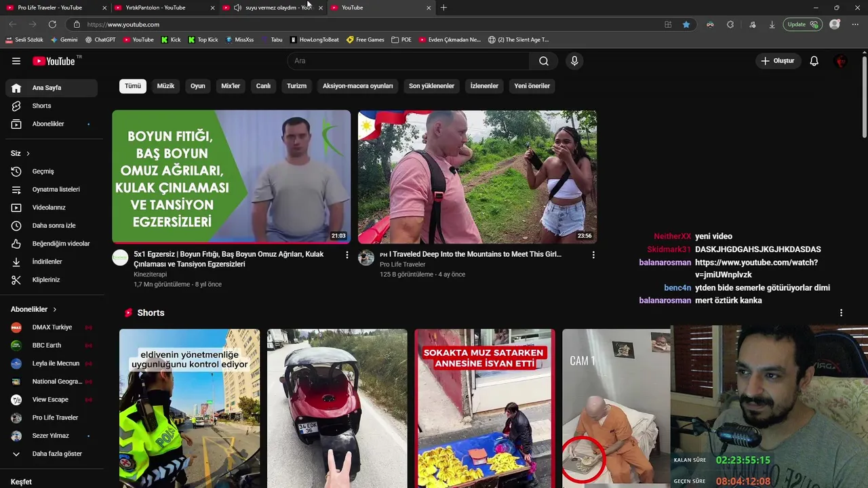Image resolution: width=868 pixels, height=488 pixels.
Task: Open DMAX Turkiye subscription channel
Action: click(52, 327)
